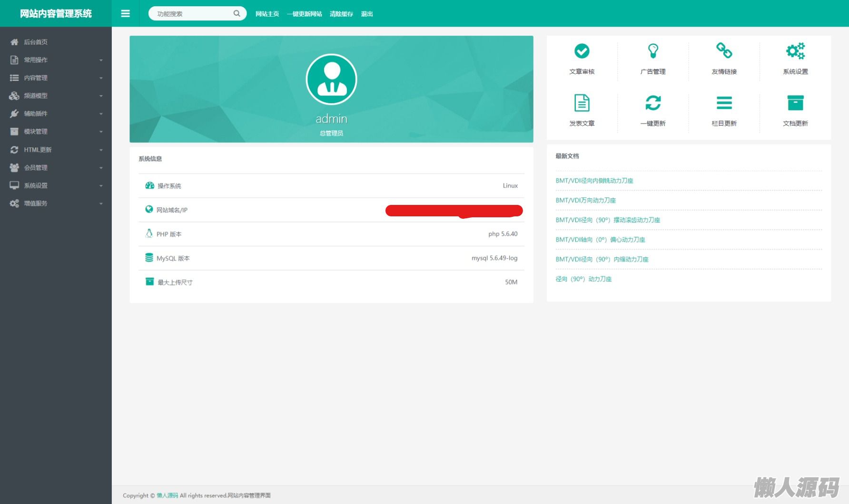Click the 系统信息 panel heading
Image resolution: width=849 pixels, height=504 pixels.
(x=150, y=159)
